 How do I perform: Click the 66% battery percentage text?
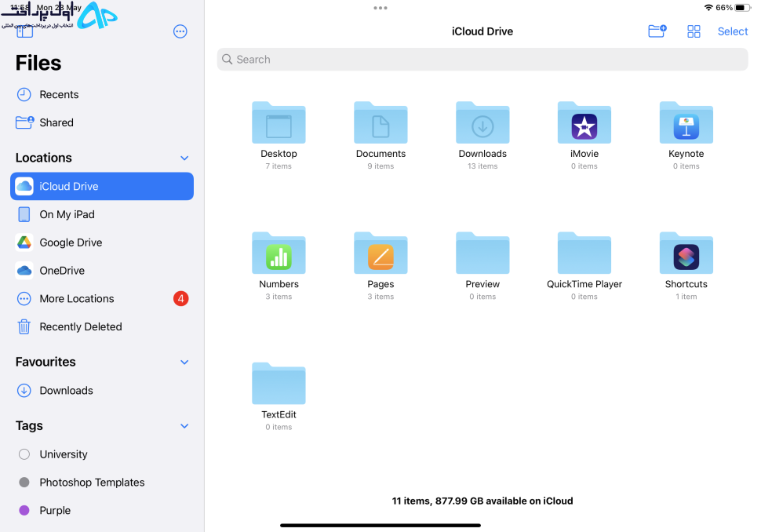(724, 8)
